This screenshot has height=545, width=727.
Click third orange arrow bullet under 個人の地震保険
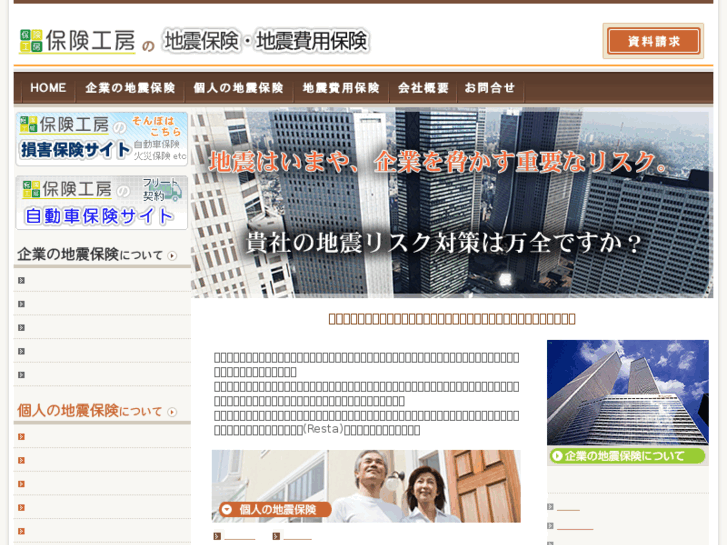(x=21, y=484)
